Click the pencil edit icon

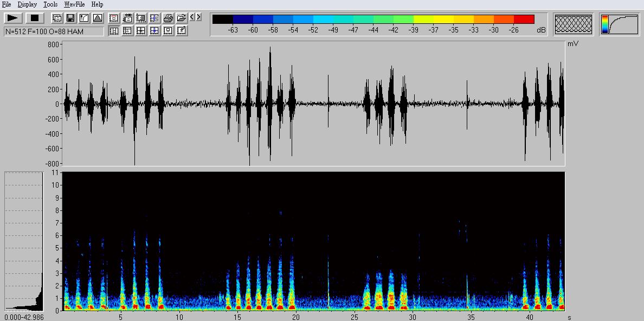182,31
